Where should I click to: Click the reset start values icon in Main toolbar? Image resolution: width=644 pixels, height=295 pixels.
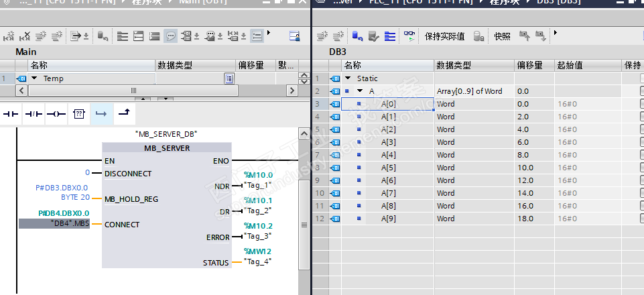[103, 36]
